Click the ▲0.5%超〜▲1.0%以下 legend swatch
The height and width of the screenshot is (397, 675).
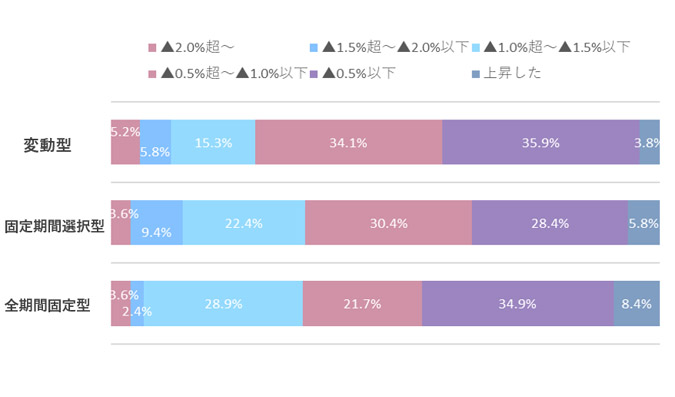click(x=152, y=74)
